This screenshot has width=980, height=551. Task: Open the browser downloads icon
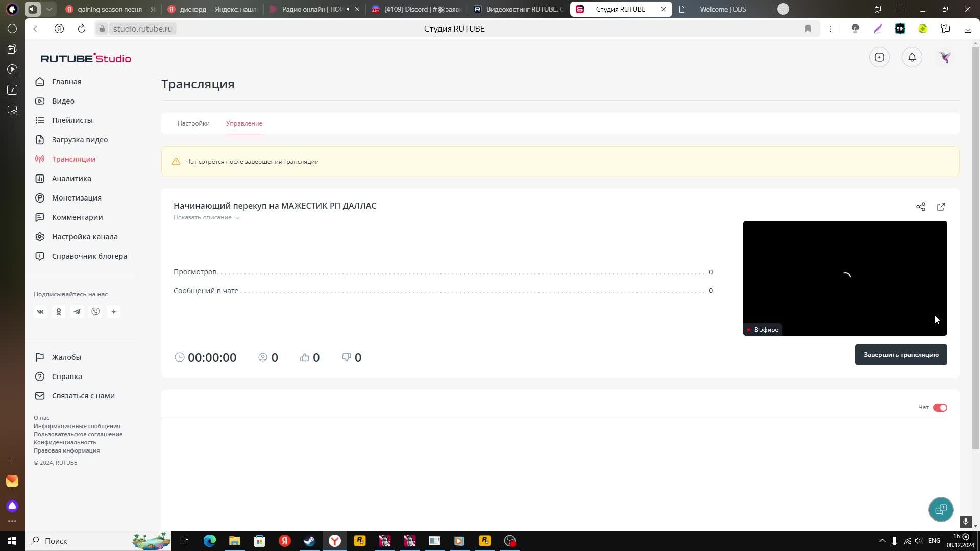[x=968, y=29]
